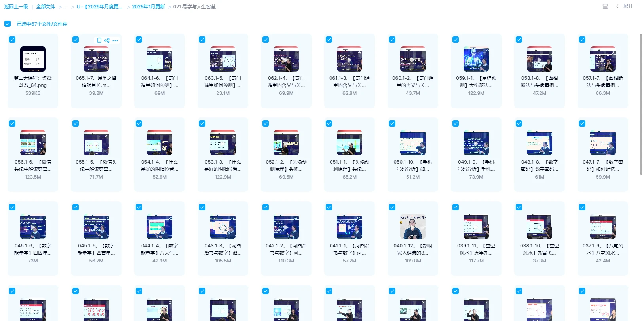
Task: Open the 052.1-2 头像预测原理 thumbnail
Action: (286, 142)
